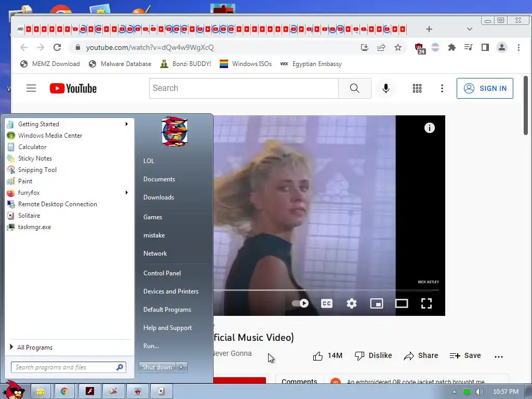Viewport: 532px width, 399px height.
Task: Open the Malware Database bookmark
Action: (x=120, y=64)
